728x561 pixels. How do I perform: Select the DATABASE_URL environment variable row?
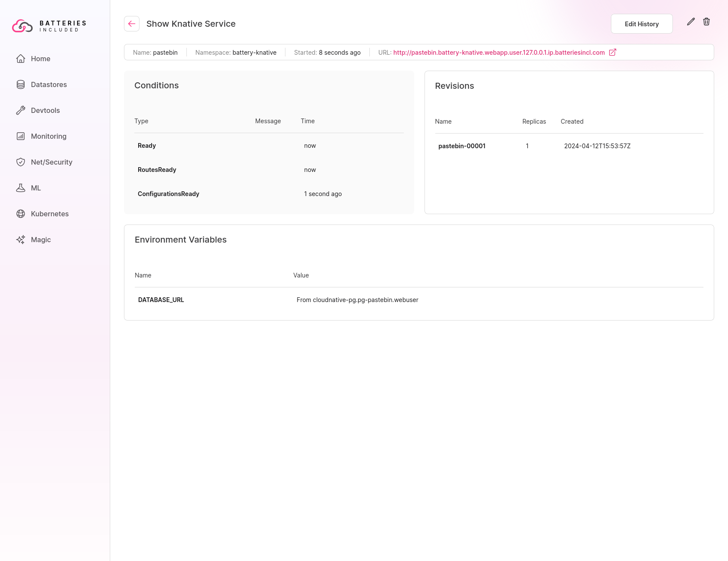point(161,300)
